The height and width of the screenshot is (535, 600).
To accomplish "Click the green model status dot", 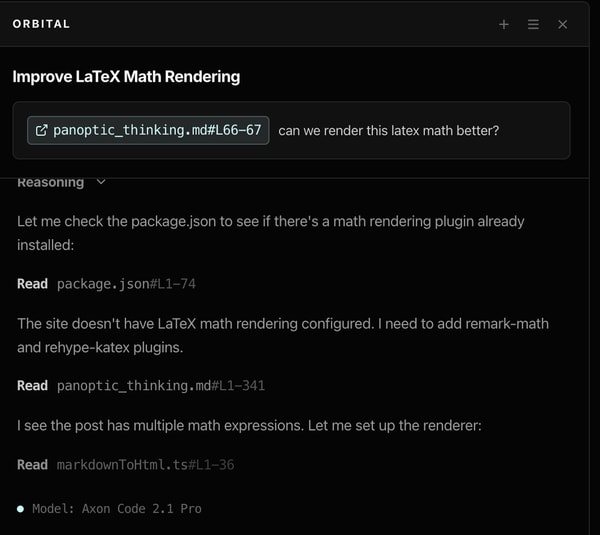I will (x=20, y=509).
